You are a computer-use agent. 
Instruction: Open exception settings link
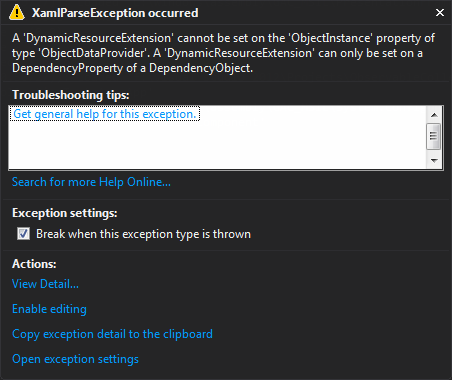click(x=75, y=359)
